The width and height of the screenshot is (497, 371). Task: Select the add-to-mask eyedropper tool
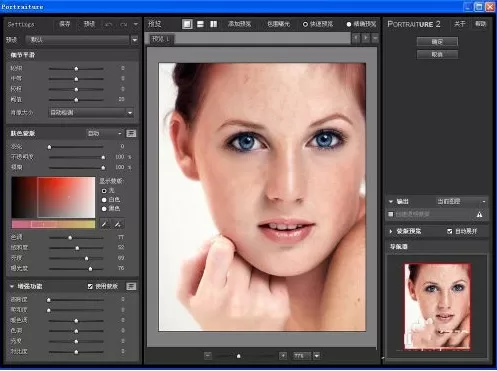coord(118,224)
